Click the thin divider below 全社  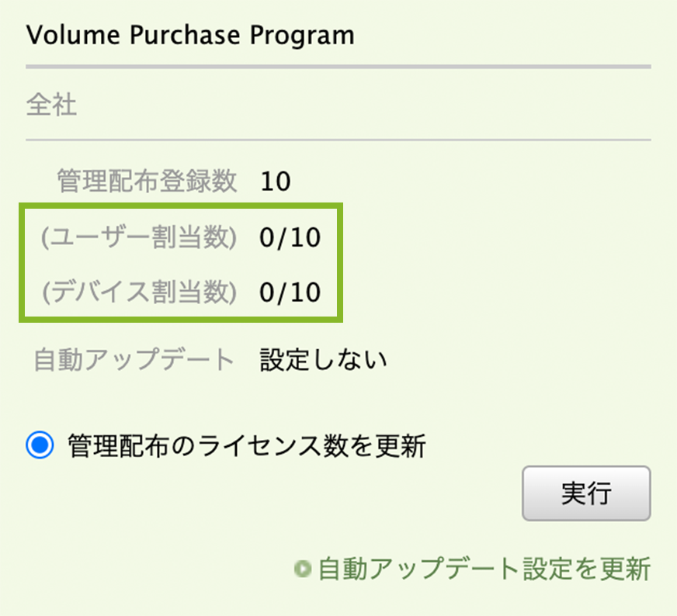(338, 140)
